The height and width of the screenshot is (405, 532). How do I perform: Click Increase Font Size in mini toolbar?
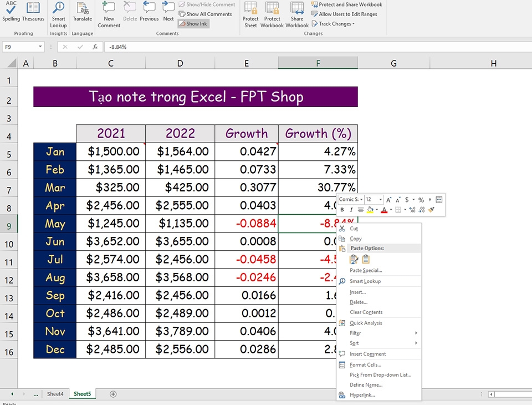(389, 200)
